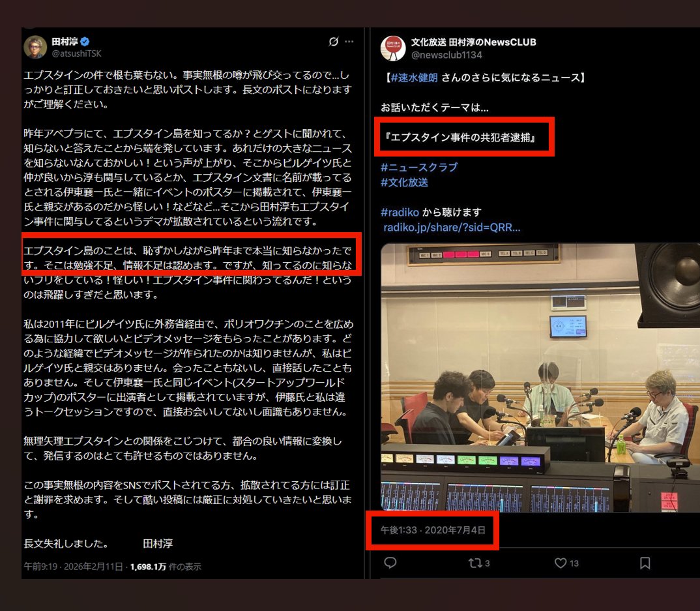The width and height of the screenshot is (700, 611).
Task: Click the Grok icon on 田村淳's post
Action: (333, 42)
